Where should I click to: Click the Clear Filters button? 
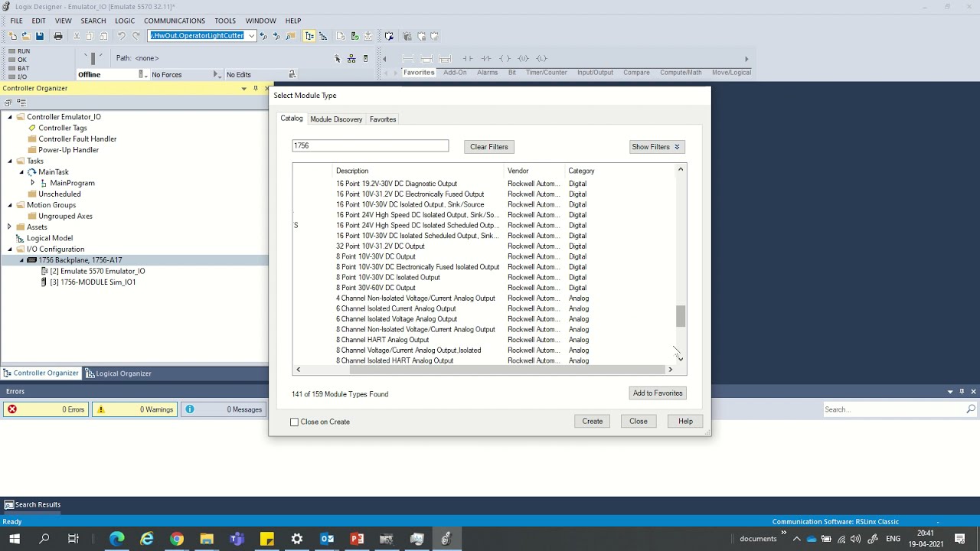pos(488,147)
